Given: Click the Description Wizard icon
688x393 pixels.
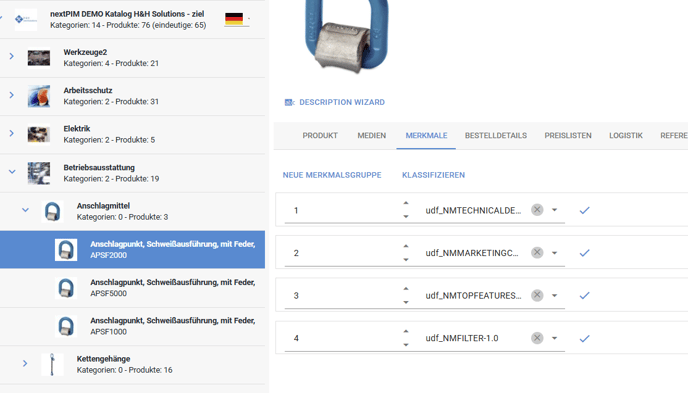Looking at the screenshot, I should pos(290,102).
